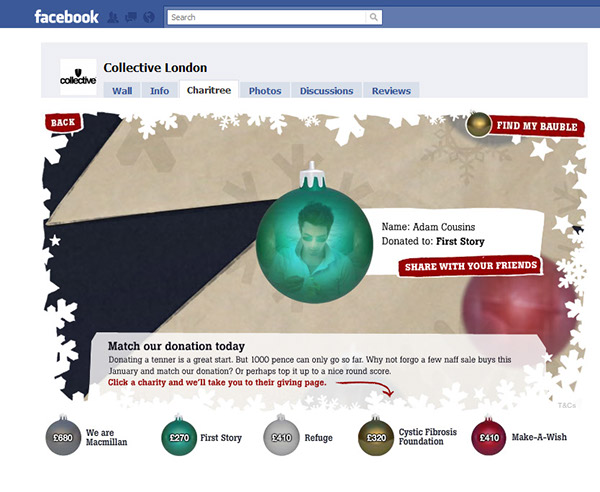The image size is (600, 492).
Task: Click the search magnifier icon
Action: [x=373, y=17]
